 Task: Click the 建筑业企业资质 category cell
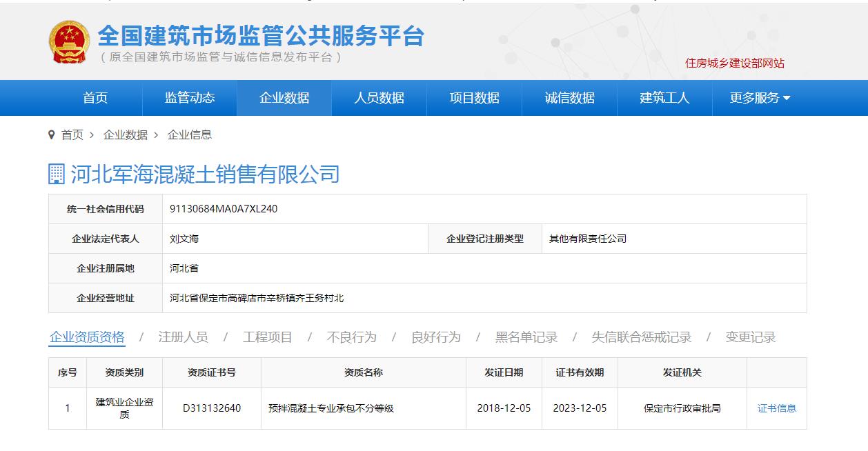pos(124,408)
